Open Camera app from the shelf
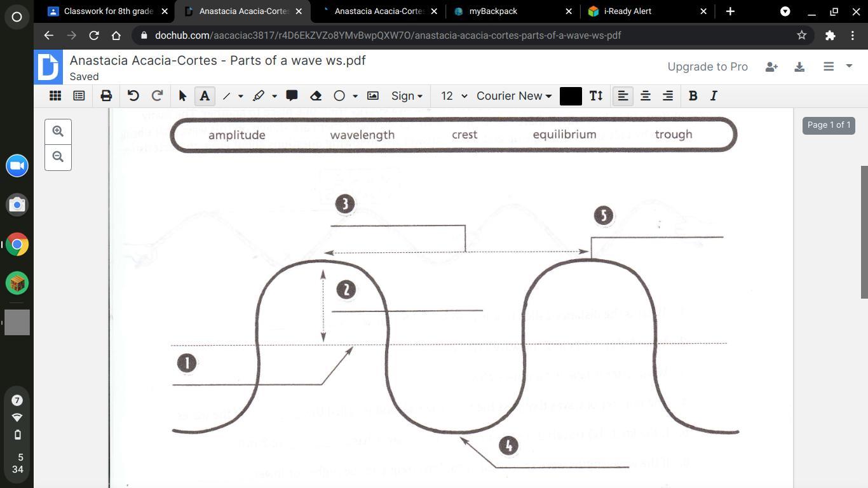Screen dimensions: 868x488 [17, 205]
